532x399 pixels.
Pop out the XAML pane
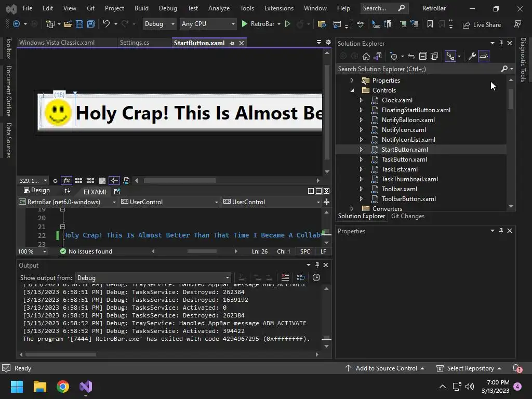click(117, 192)
